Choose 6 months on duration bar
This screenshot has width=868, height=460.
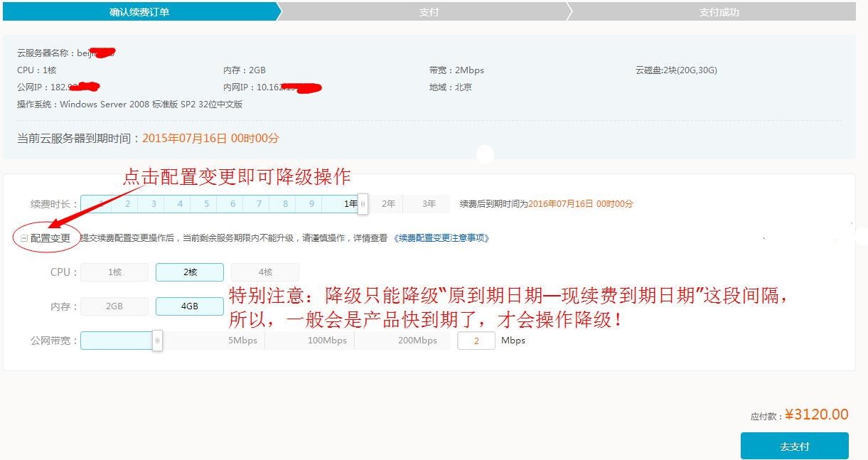[232, 203]
